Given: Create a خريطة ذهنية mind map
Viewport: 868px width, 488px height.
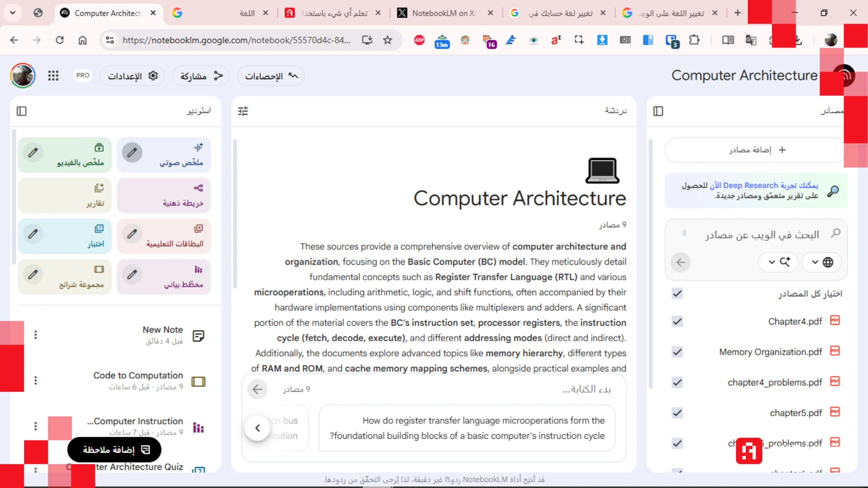Looking at the screenshot, I should coord(164,195).
